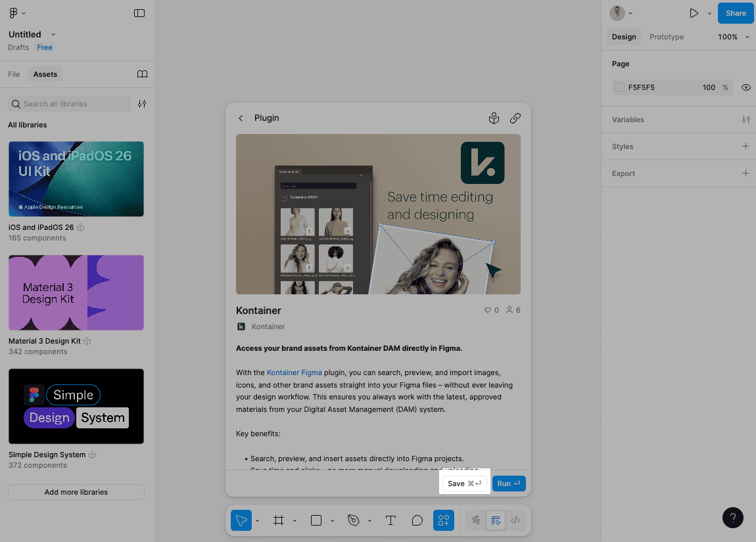Switch to the Prototype tab
Screen dimensions: 756x542
pyautogui.click(x=666, y=37)
